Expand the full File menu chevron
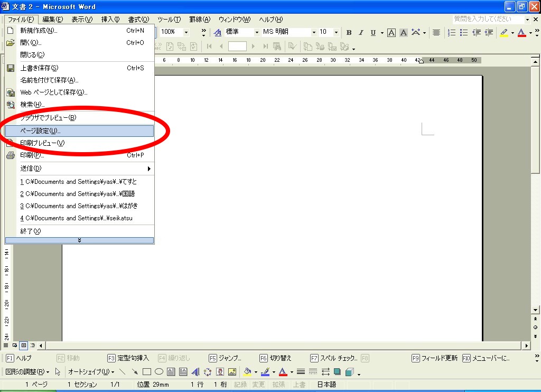The image size is (541, 392). tap(79, 240)
